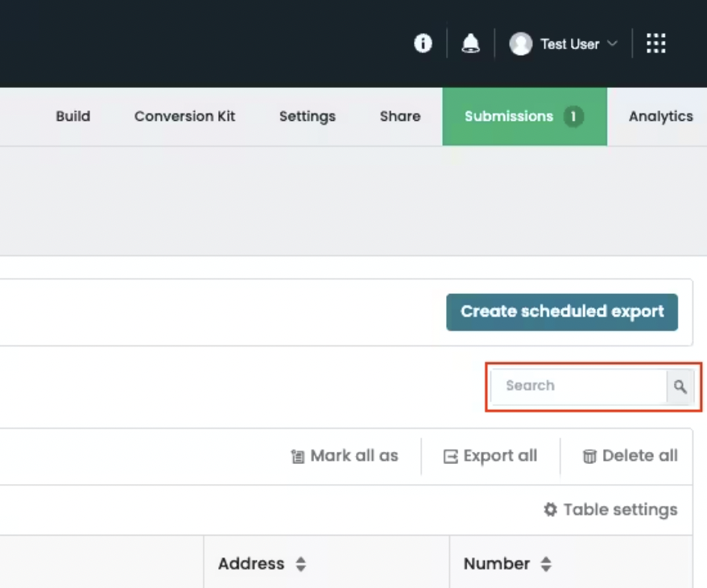This screenshot has width=707, height=588.
Task: Open Table settings with gear icon
Action: tap(610, 510)
